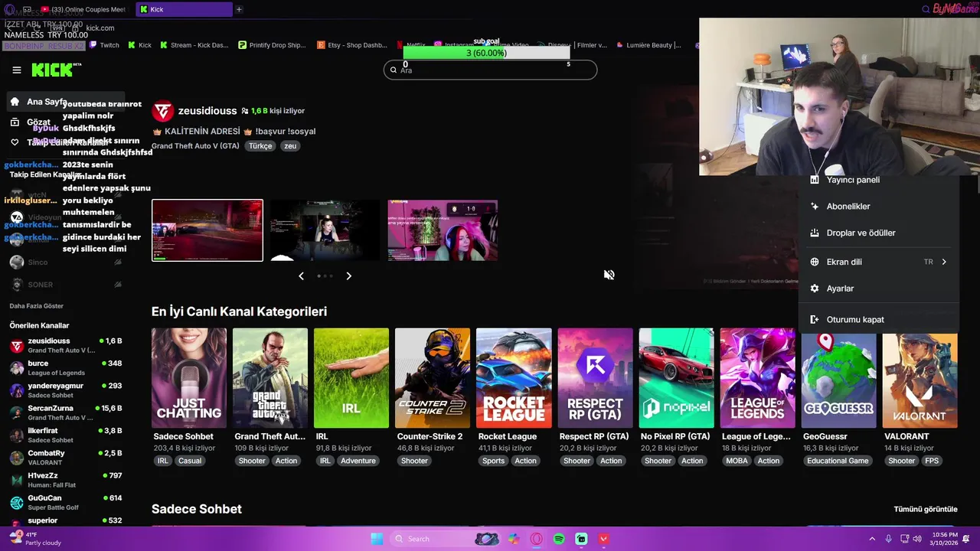The width and height of the screenshot is (980, 551).
Task: Click FPS tag under VALORANT
Action: click(932, 461)
